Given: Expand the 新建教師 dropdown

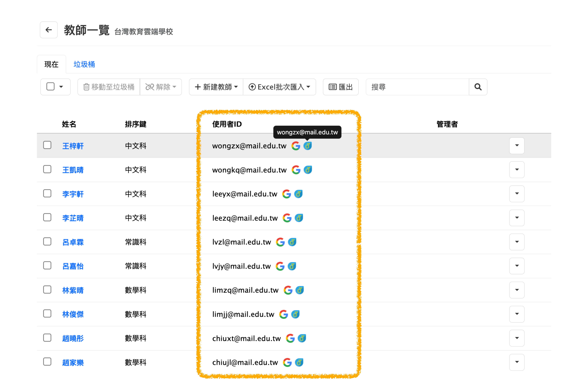Looking at the screenshot, I should pyautogui.click(x=216, y=87).
